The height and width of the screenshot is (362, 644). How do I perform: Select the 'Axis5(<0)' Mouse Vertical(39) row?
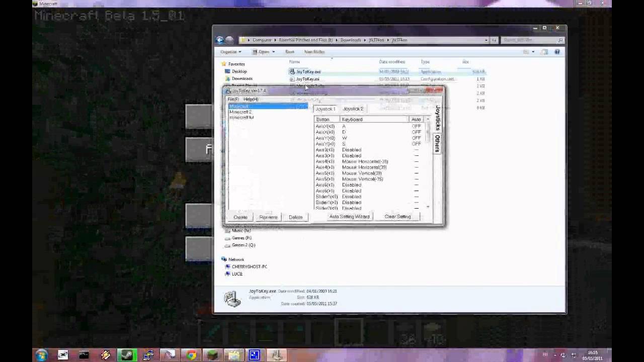pyautogui.click(x=369, y=173)
